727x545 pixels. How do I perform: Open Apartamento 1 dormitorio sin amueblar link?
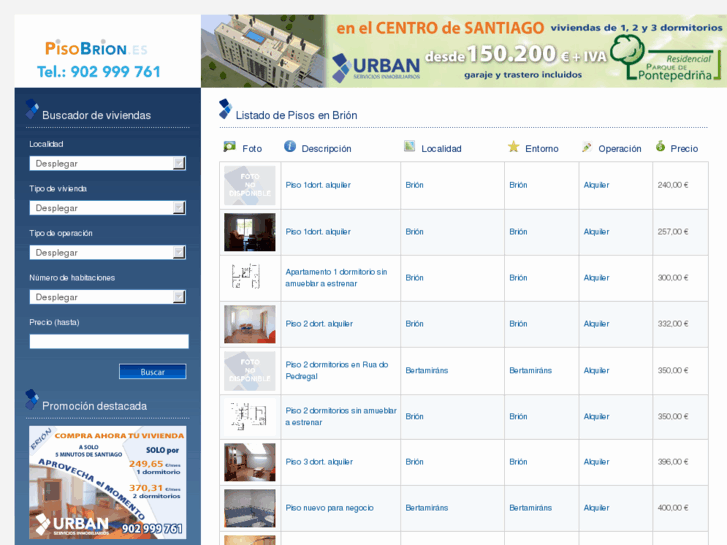pos(336,278)
